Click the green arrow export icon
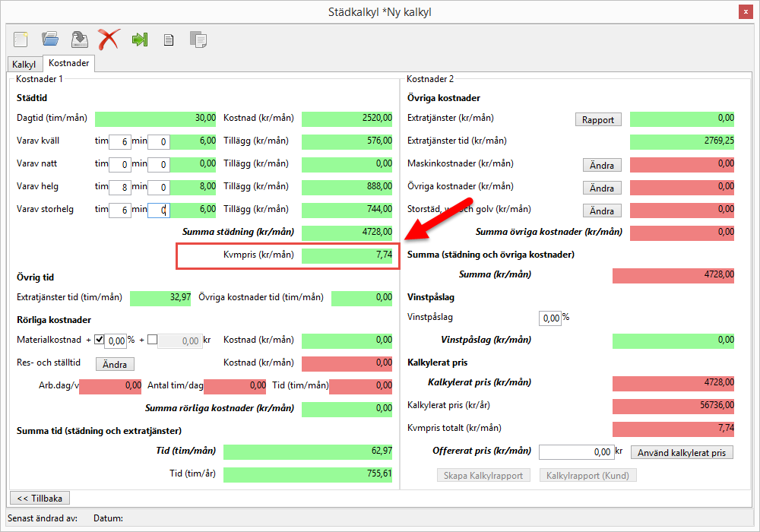 click(x=139, y=40)
